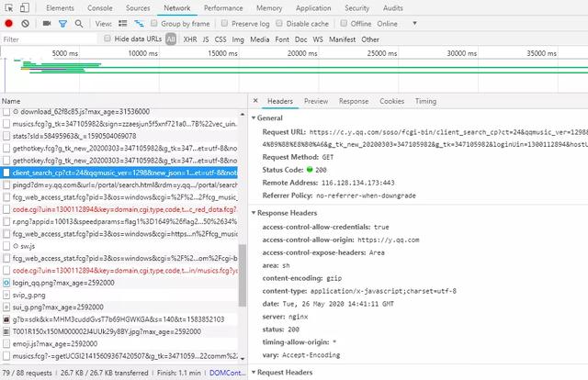
Task: Open the network search magnifier
Action: pos(77,23)
